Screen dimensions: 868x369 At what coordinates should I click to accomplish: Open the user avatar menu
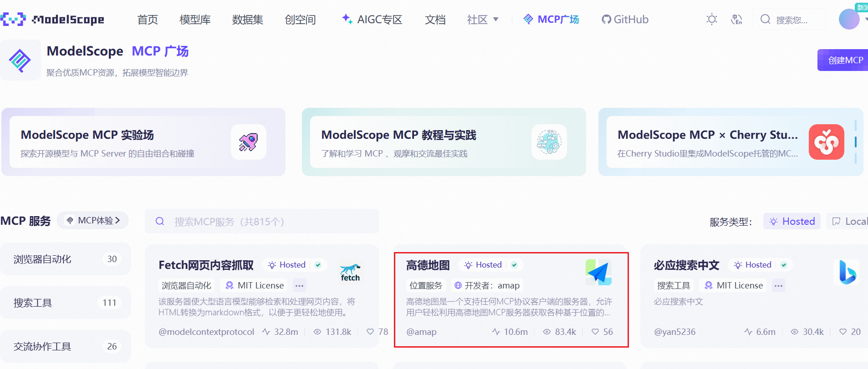click(x=849, y=19)
